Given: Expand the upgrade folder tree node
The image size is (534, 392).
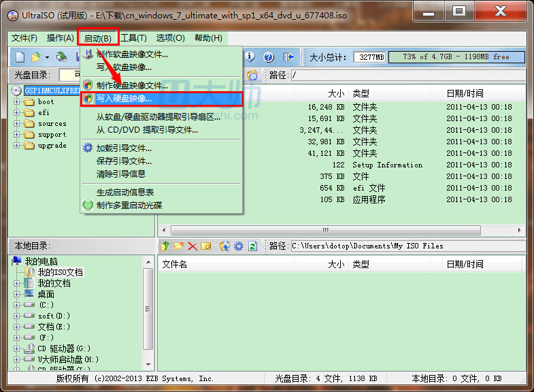Looking at the screenshot, I should point(16,145).
